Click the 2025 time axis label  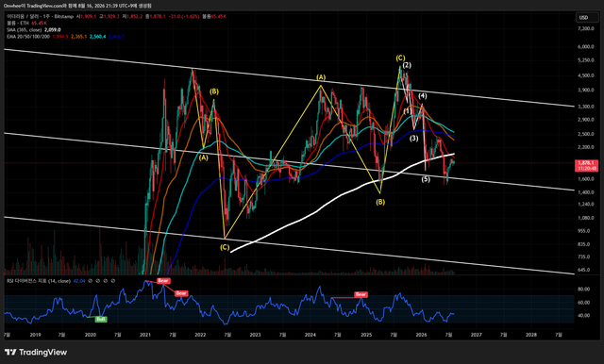(x=366, y=335)
